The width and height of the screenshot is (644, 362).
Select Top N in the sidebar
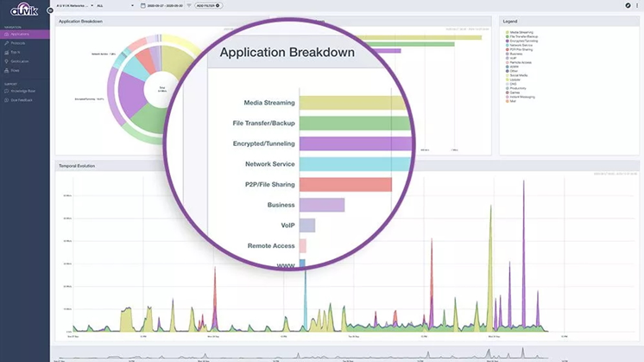[x=16, y=52]
